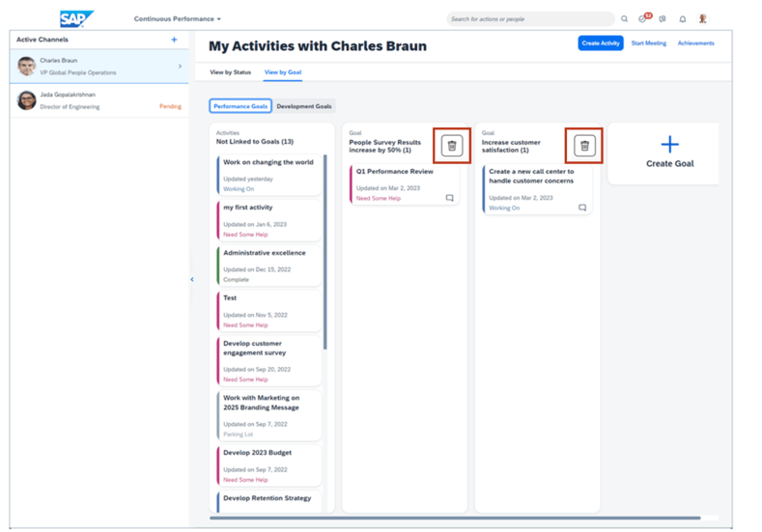
Task: Open the Continuous Performance dropdown
Action: (178, 19)
